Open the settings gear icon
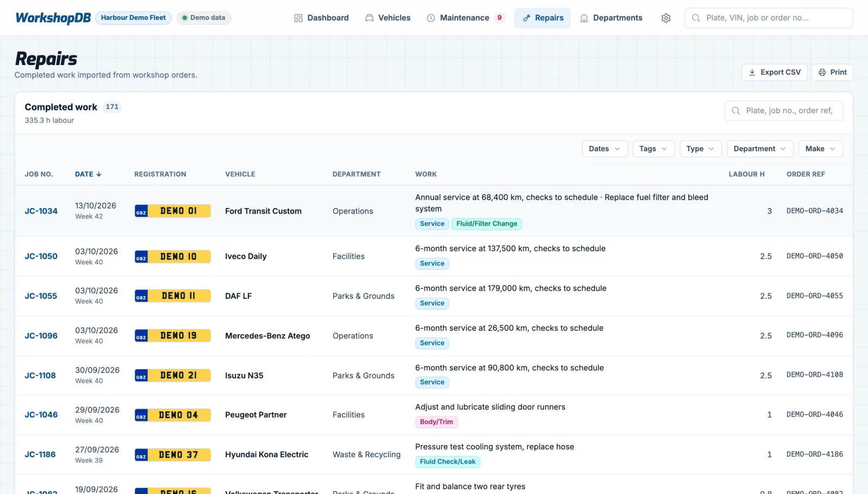The image size is (868, 494). pos(666,18)
